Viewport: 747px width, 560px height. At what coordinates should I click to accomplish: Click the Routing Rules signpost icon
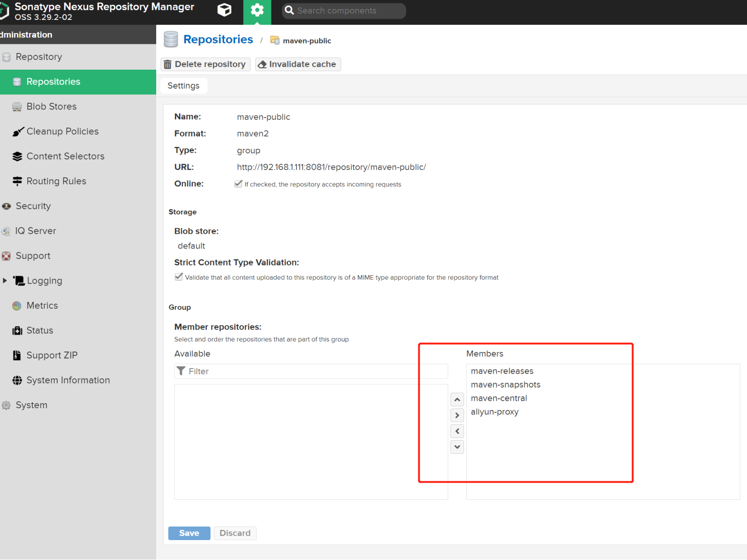coord(17,181)
